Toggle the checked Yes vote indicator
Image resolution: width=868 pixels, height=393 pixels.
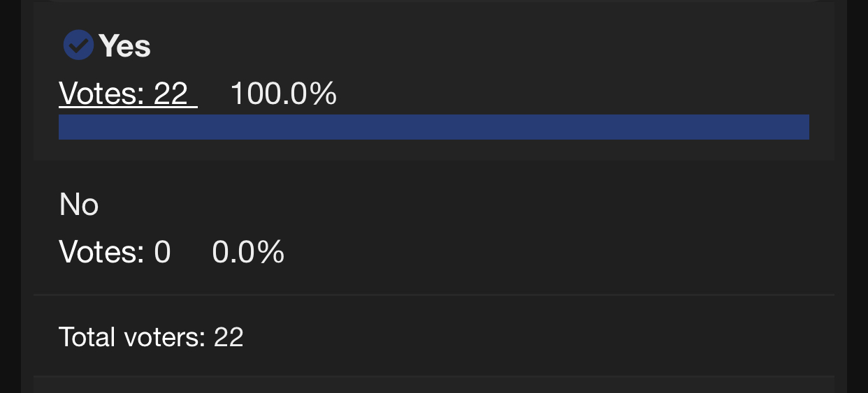click(x=78, y=46)
